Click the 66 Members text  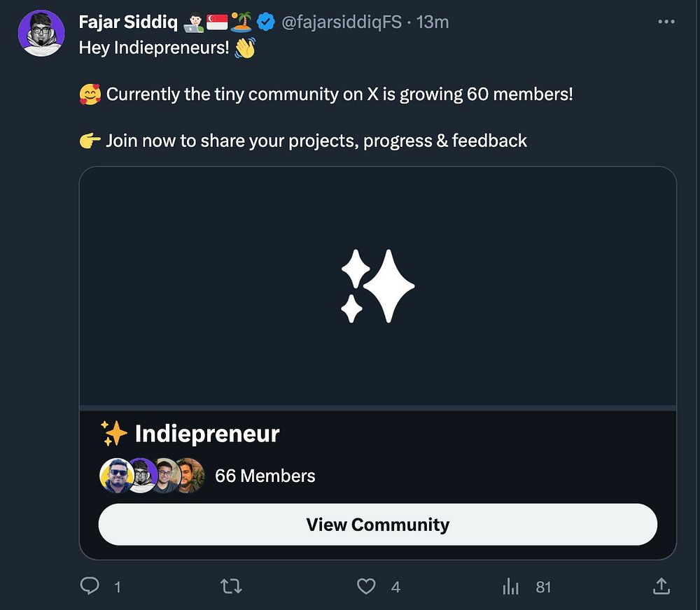(265, 476)
